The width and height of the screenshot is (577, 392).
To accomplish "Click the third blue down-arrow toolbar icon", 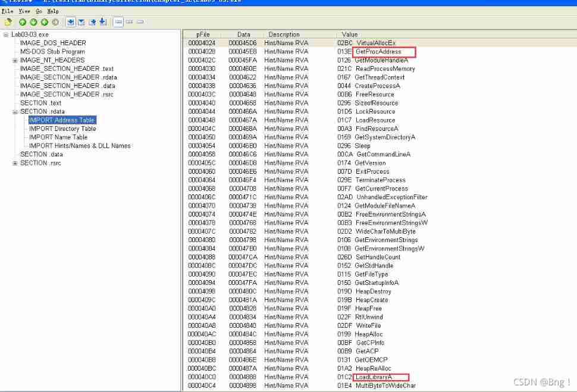I will click(92, 22).
